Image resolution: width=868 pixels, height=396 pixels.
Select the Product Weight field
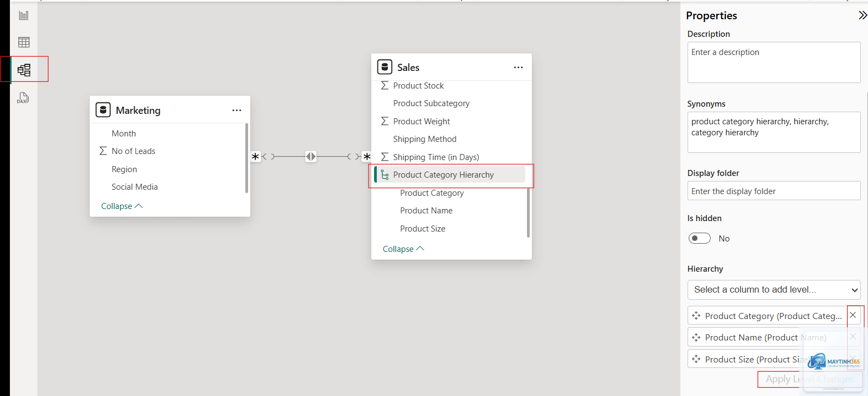[421, 121]
